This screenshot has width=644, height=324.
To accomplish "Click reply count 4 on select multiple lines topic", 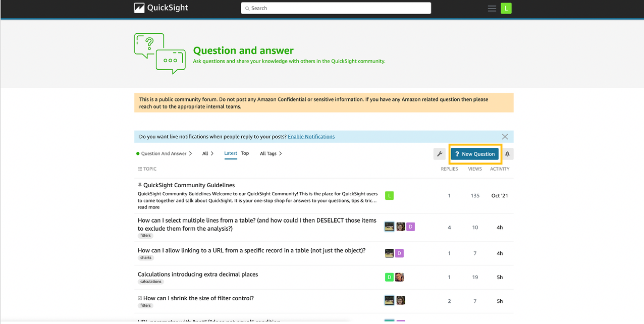I will coord(449,228).
